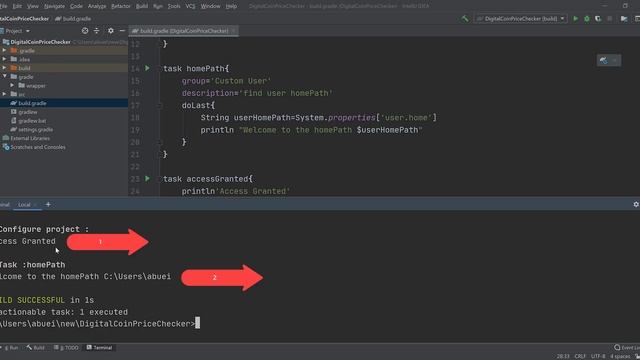
Task: Fold the task homePath block
Action: coord(160,69)
